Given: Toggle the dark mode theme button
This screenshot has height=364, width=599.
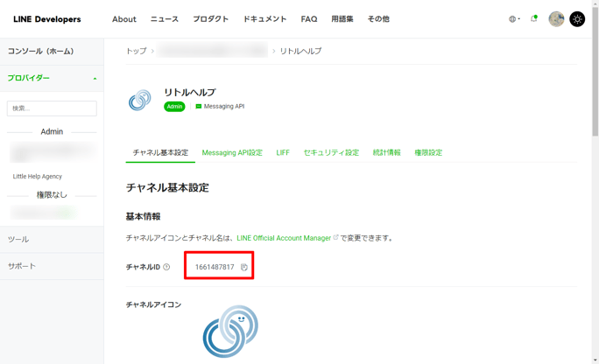Looking at the screenshot, I should coord(577,19).
